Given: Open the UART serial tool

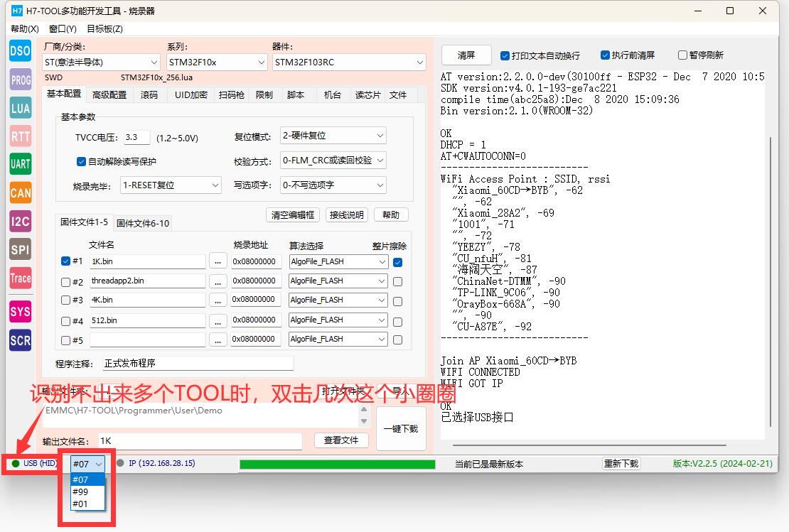Looking at the screenshot, I should pos(20,164).
